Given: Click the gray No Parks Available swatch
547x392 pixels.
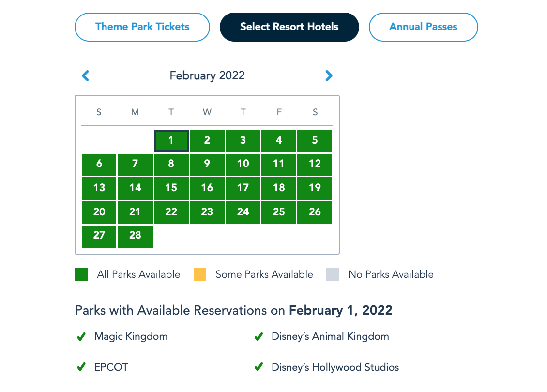Looking at the screenshot, I should [x=333, y=274].
